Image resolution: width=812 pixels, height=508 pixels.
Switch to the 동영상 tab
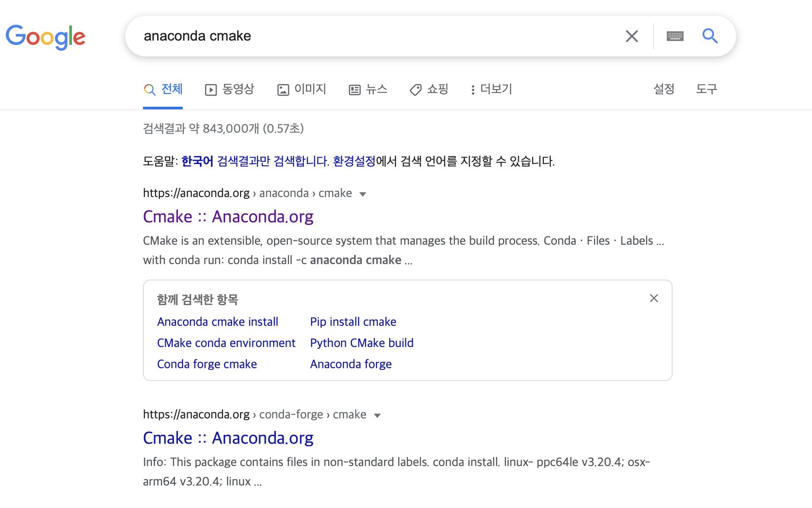[x=230, y=89]
